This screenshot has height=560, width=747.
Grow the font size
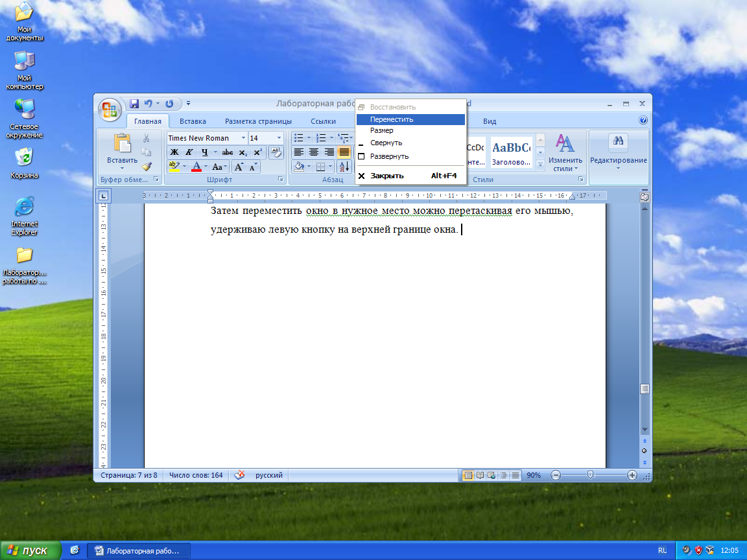pos(239,167)
